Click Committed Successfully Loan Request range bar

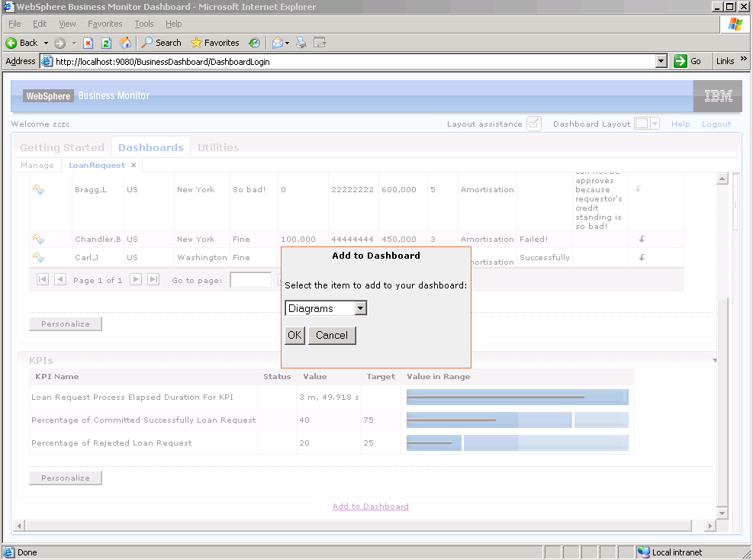(x=517, y=420)
